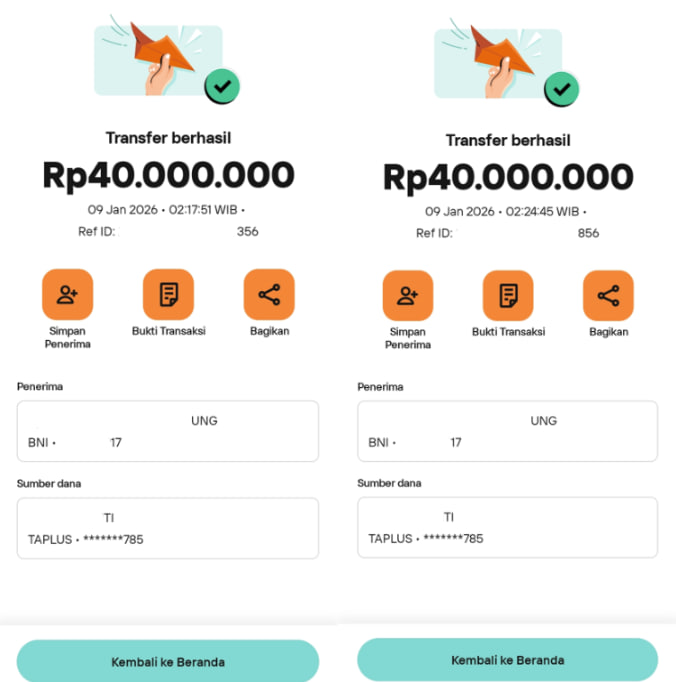Select Sumber dana TAPLUS card on left screen
676x682 pixels.
click(x=168, y=528)
